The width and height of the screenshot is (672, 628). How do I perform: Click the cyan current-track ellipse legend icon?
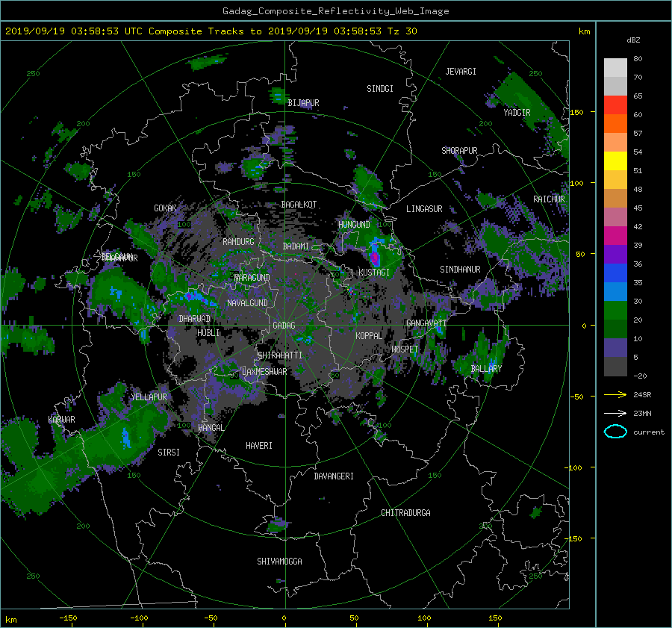coord(615,432)
